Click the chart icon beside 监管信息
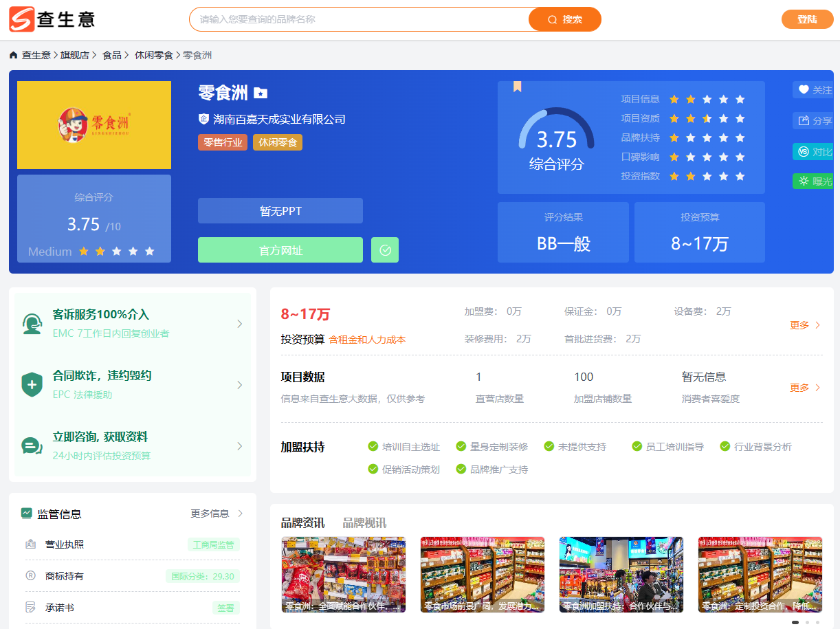Image resolution: width=840 pixels, height=629 pixels. click(x=27, y=513)
